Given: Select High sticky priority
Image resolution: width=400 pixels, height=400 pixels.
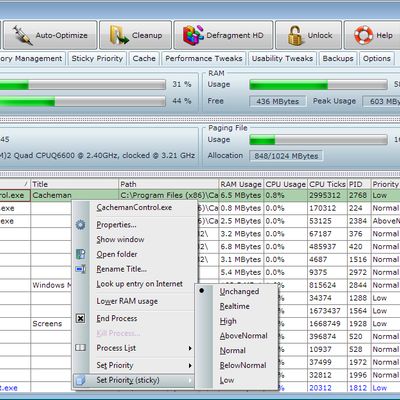Looking at the screenshot, I should pyautogui.click(x=236, y=321).
